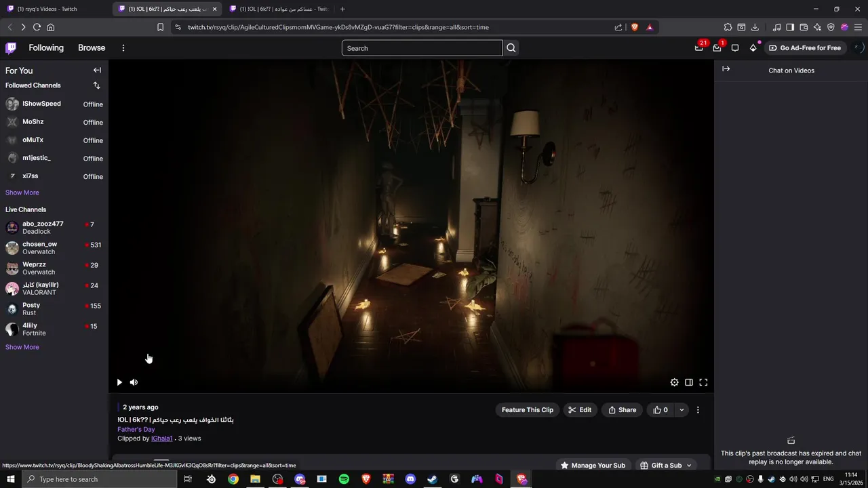Play the clip video
Screen dimensions: 868x488
119,382
